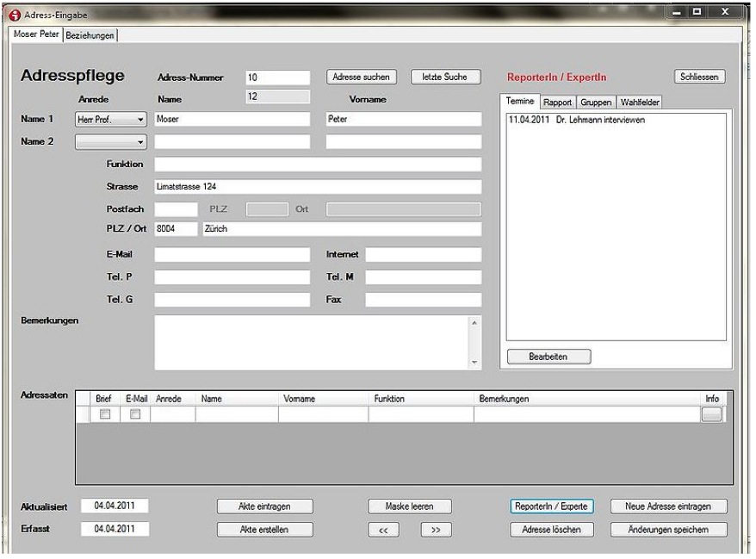The height and width of the screenshot is (559, 756).
Task: Click the Adress-Eingabe app icon in title bar
Action: (x=14, y=15)
